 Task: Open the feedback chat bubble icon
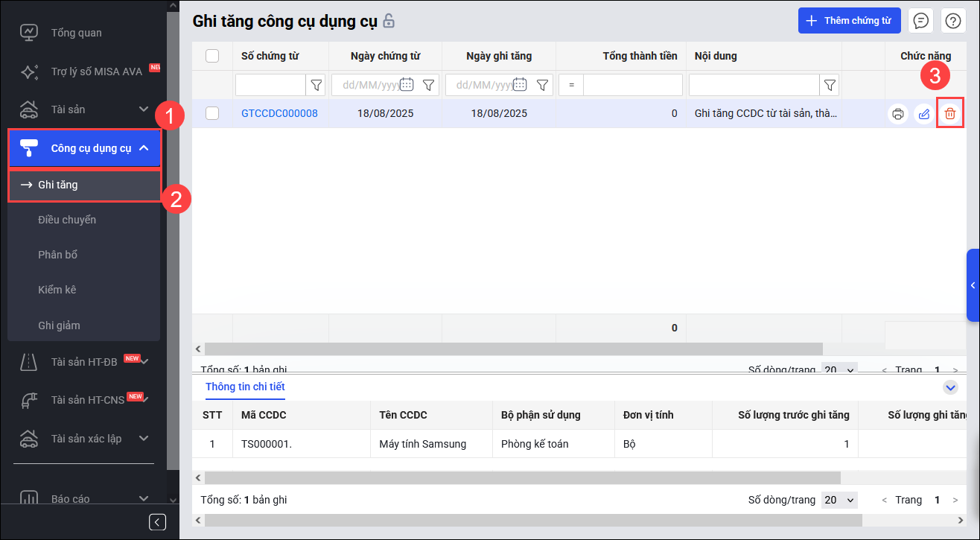coord(921,21)
